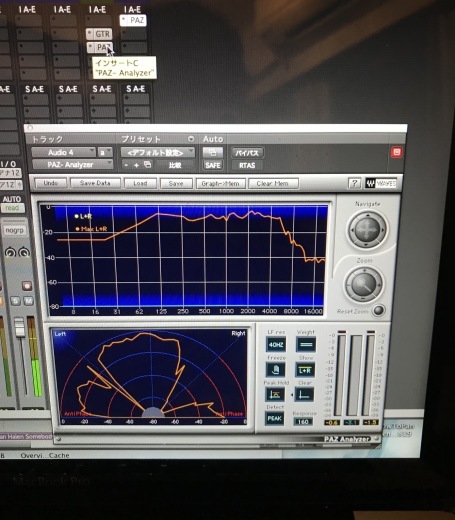The width and height of the screenshot is (455, 520).
Task: Click the Load button
Action: tap(140, 183)
